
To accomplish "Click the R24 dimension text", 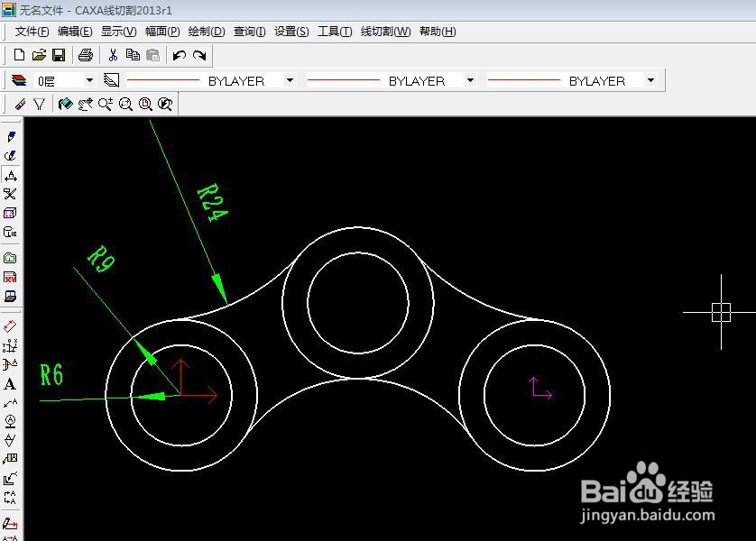I will coord(212,202).
